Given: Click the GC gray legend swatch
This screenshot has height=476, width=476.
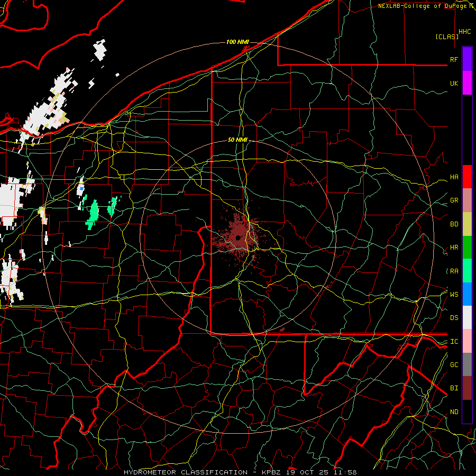Looking at the screenshot, I should tap(467, 364).
